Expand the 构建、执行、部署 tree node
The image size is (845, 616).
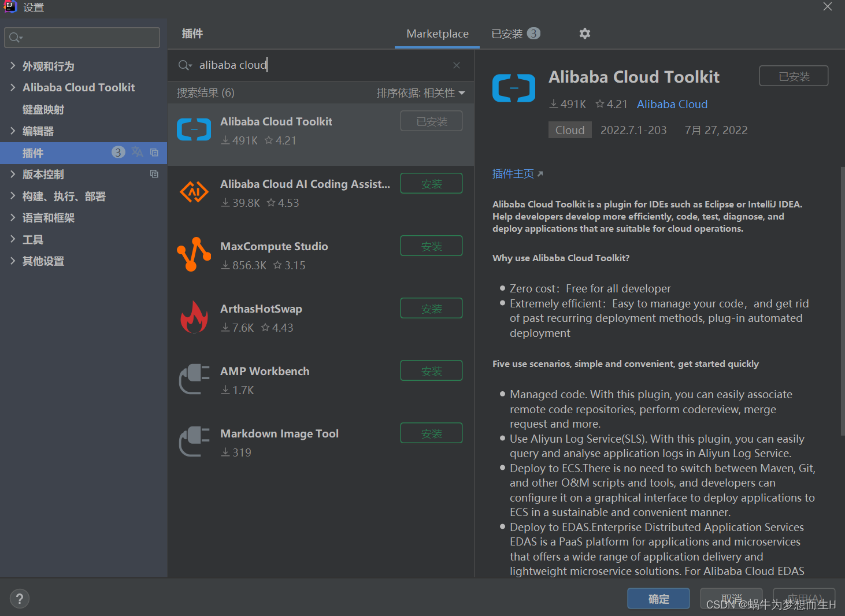point(13,196)
